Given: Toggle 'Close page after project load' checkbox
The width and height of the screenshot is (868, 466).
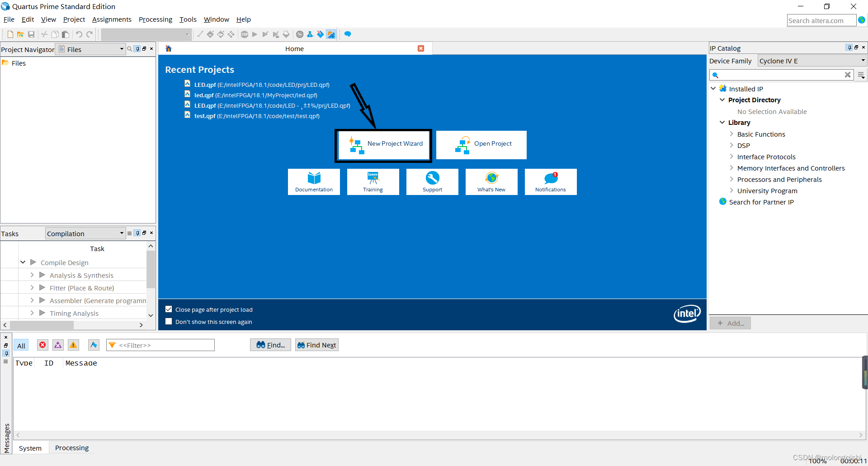Looking at the screenshot, I should coord(169,309).
